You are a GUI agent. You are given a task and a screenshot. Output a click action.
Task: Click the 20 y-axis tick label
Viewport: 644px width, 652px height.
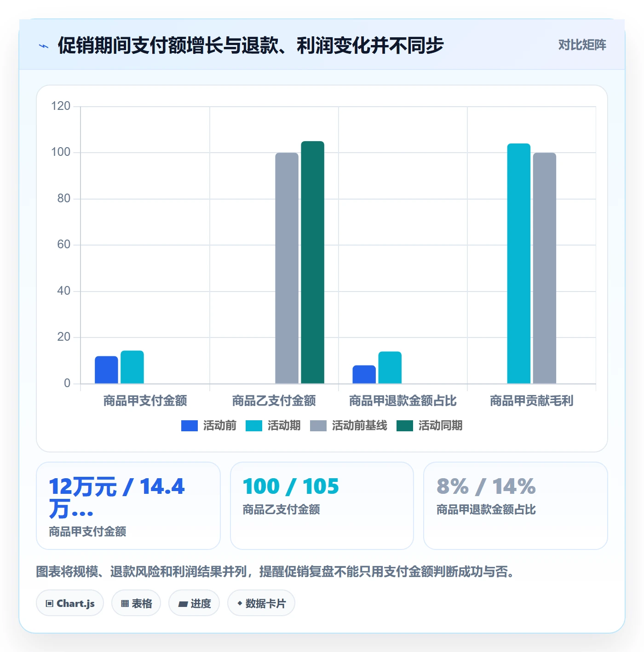(x=63, y=337)
